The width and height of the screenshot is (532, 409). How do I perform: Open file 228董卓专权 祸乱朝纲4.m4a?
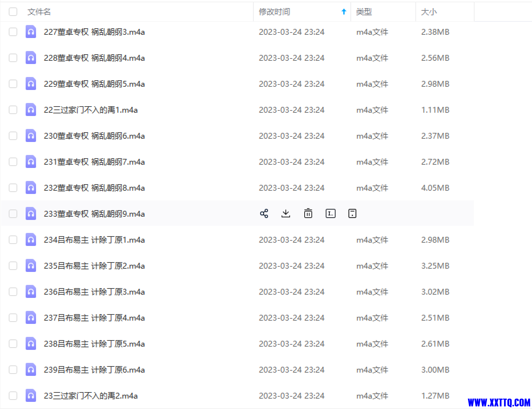point(94,58)
